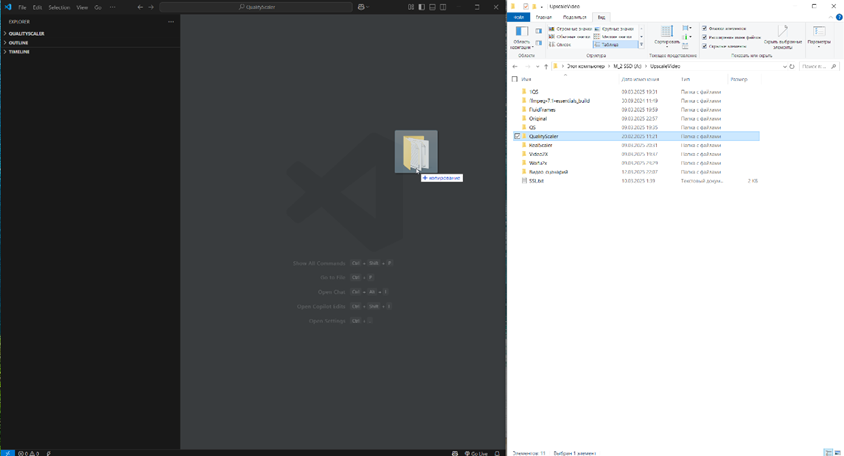Toggle the secondary side bar icon
Viewport: 844px width, 456px height.
pyautogui.click(x=443, y=7)
